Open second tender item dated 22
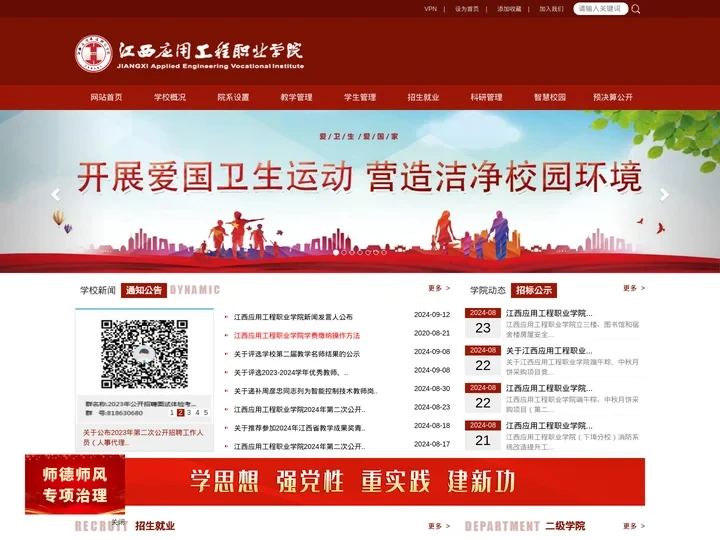Viewport: 720px width, 540px height. 555,399
